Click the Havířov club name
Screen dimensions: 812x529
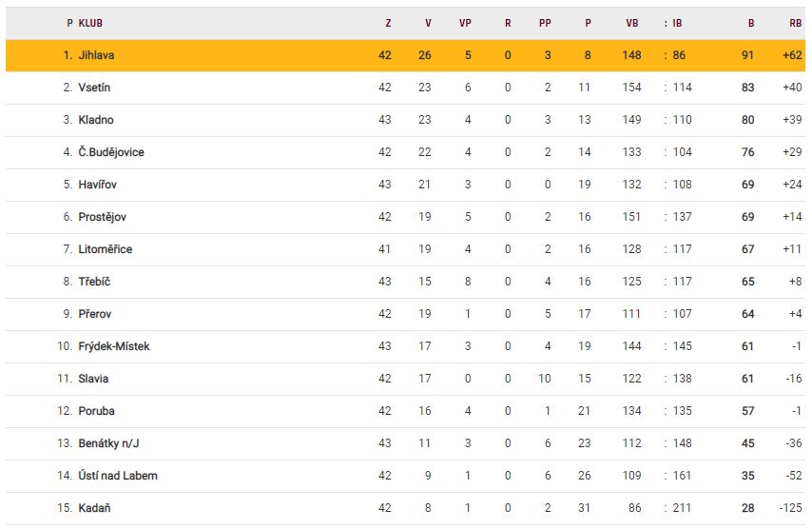point(98,185)
